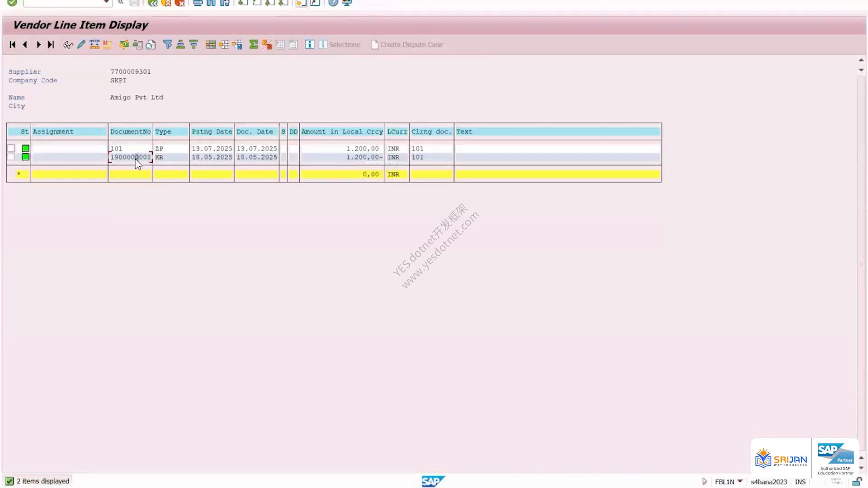Click the green sigma total icon
Viewport: 868px width, 488px height.
click(254, 44)
